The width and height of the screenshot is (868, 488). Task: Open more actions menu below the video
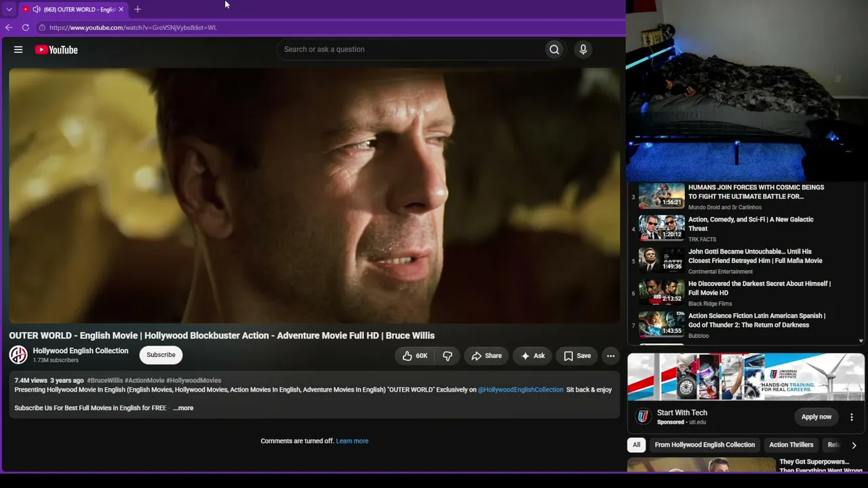tap(610, 356)
